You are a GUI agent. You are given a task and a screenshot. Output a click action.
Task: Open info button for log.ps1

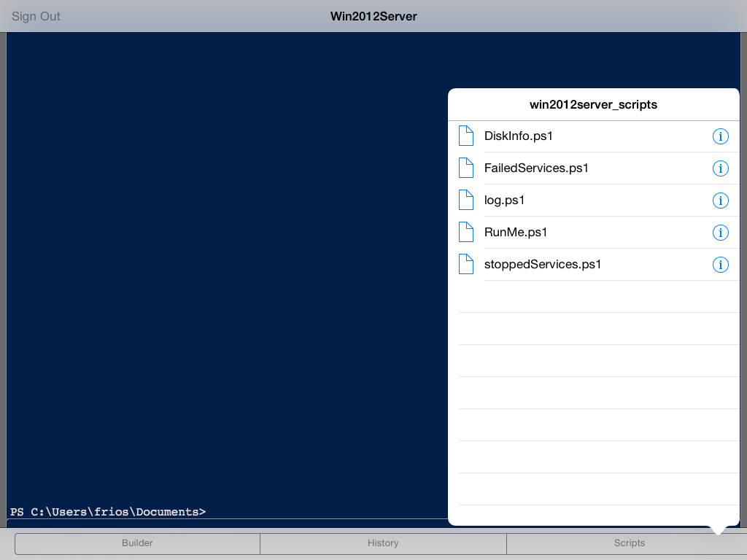pos(720,201)
